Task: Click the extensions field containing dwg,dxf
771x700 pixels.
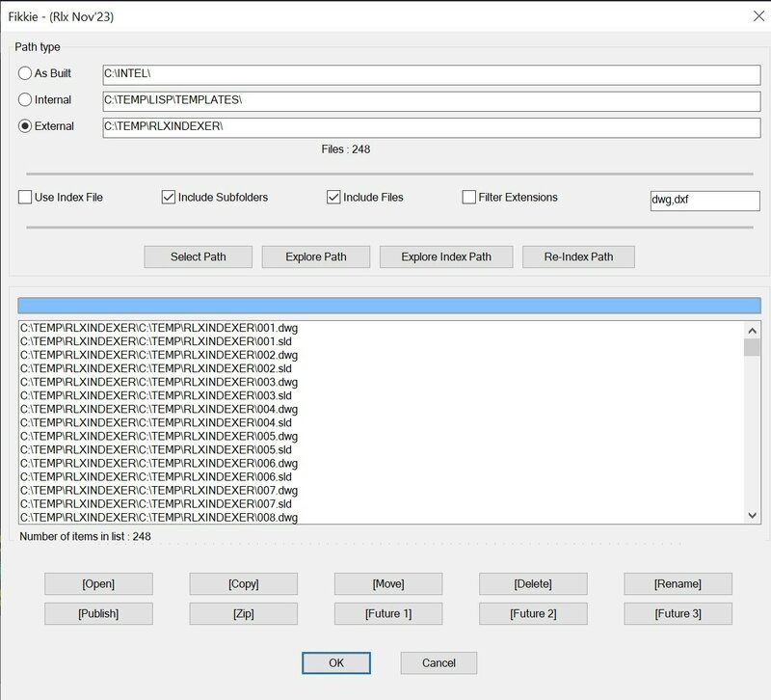Action: click(x=705, y=201)
